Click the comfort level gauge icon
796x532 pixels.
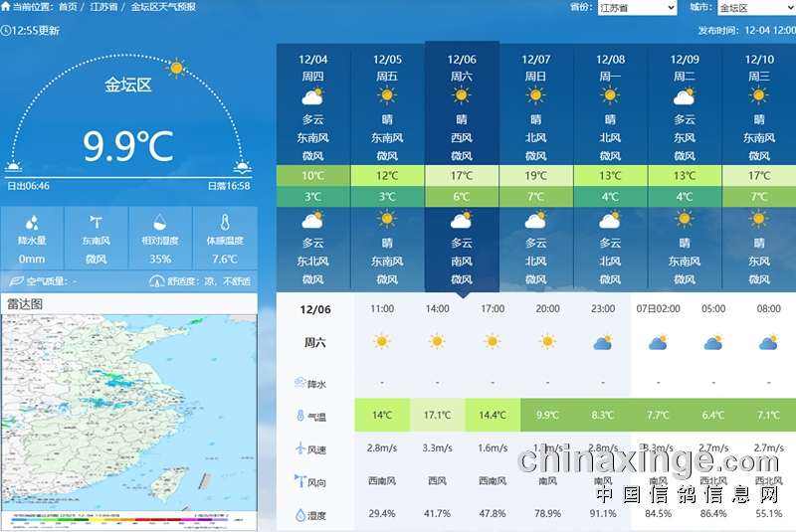pyautogui.click(x=156, y=281)
